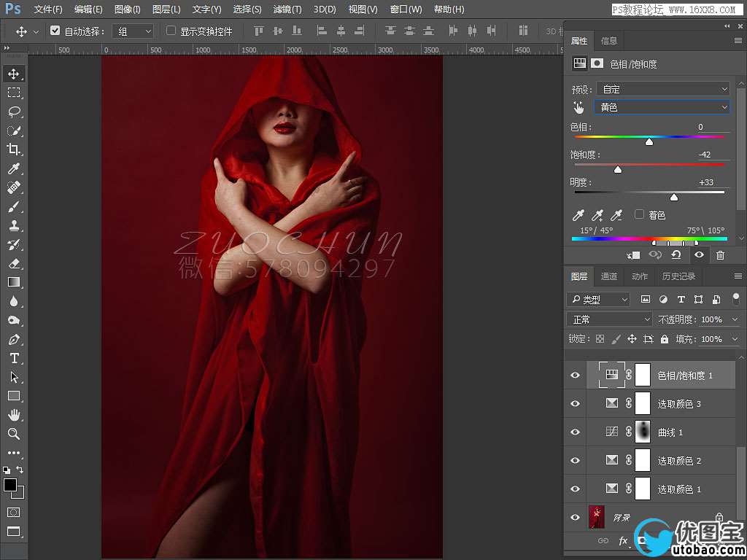Select the Quick Selection tool
Screen dimensions: 747x560
(x=14, y=131)
